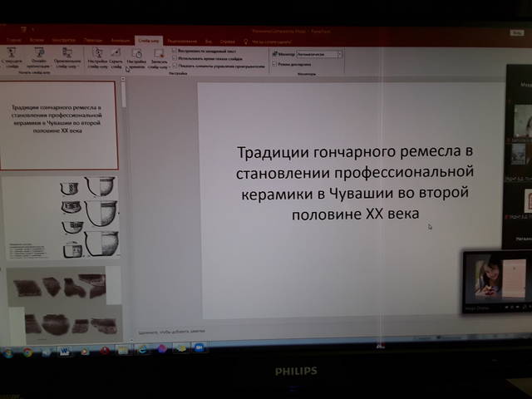
Task: Open rehearse timings tool
Action: [136, 58]
